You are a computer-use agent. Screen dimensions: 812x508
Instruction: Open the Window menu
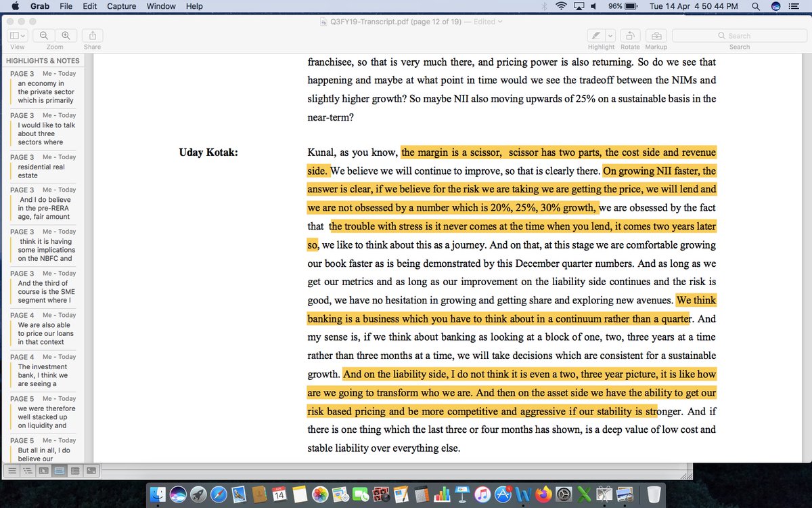[161, 6]
